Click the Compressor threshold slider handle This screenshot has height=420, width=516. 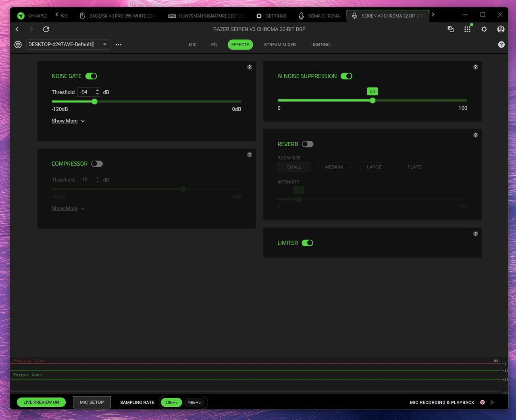tap(183, 189)
